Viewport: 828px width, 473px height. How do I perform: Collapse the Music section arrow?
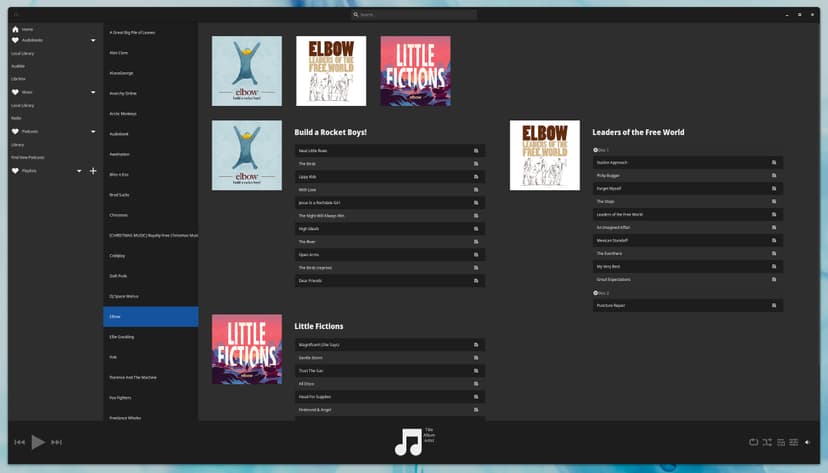93,93
